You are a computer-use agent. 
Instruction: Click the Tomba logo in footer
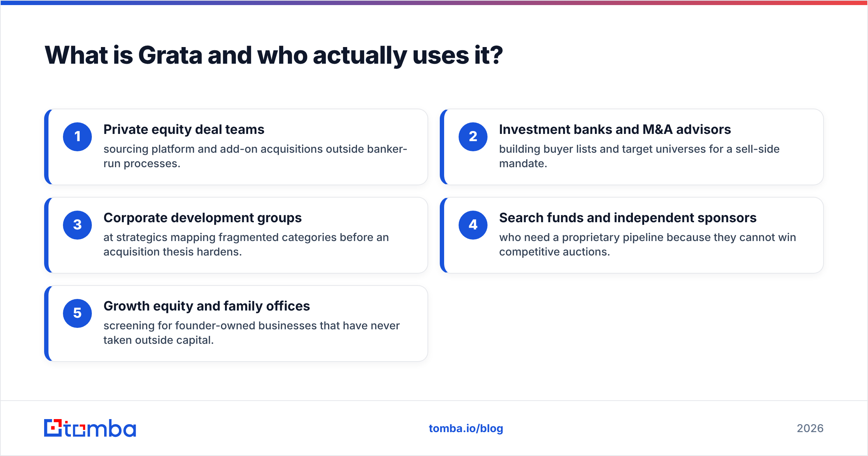coord(90,428)
